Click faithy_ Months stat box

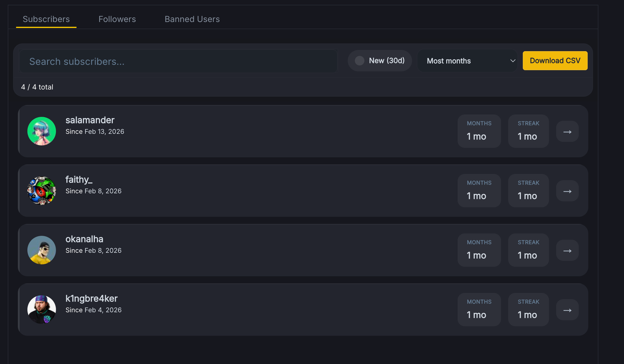pos(479,191)
